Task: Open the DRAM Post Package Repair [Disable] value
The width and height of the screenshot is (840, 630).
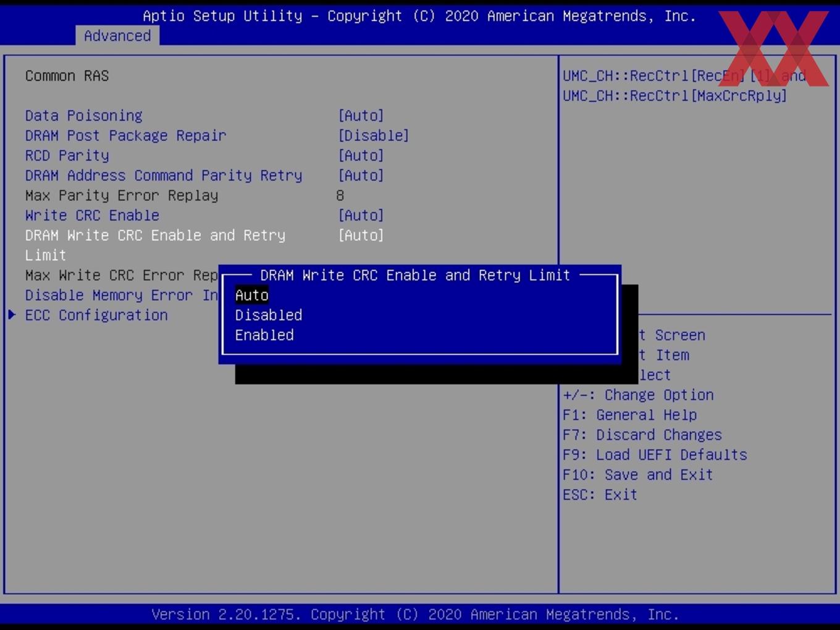Action: click(373, 135)
